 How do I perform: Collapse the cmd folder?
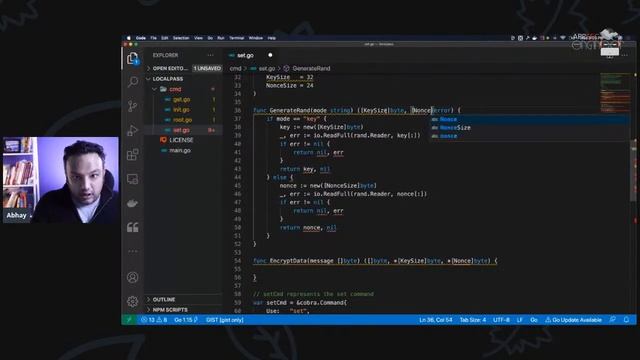[x=155, y=89]
